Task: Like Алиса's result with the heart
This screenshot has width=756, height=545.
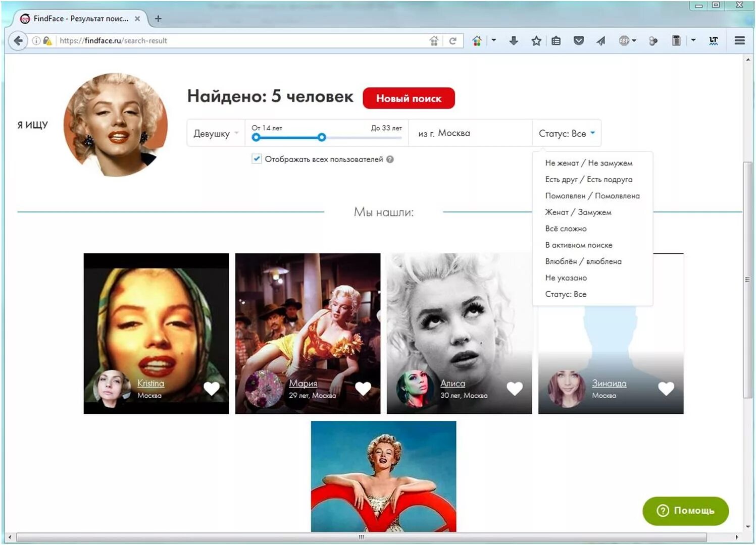Action: [515, 389]
